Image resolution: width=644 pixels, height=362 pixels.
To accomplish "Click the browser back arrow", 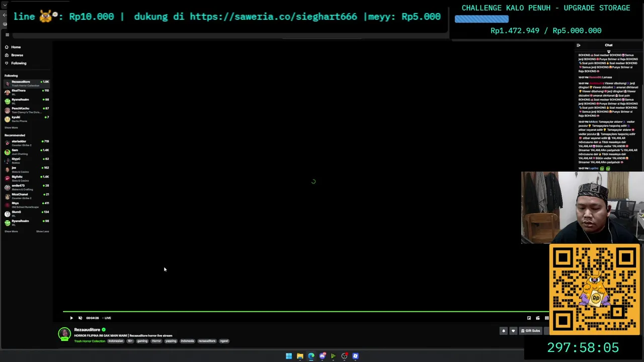I will point(5,16).
